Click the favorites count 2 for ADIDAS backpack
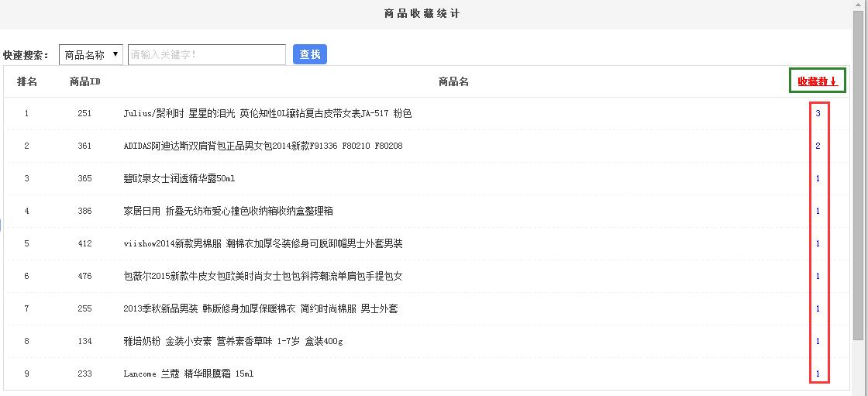Viewport: 868px width, 396px height. (818, 146)
